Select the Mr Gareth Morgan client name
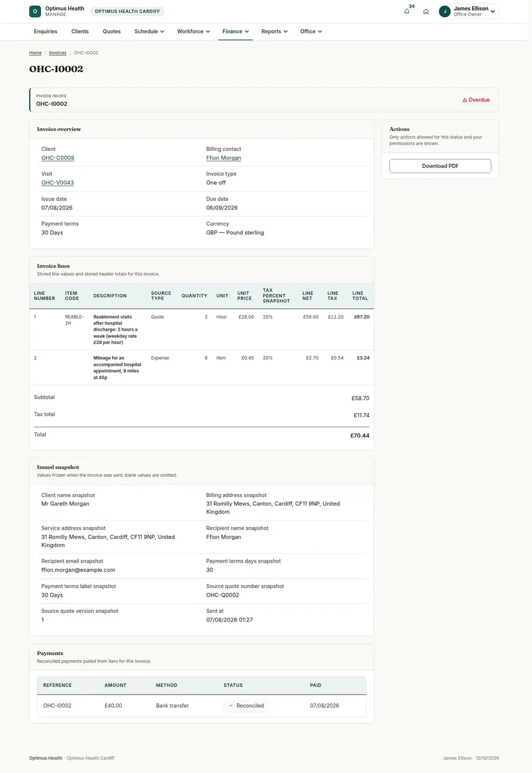 (65, 504)
